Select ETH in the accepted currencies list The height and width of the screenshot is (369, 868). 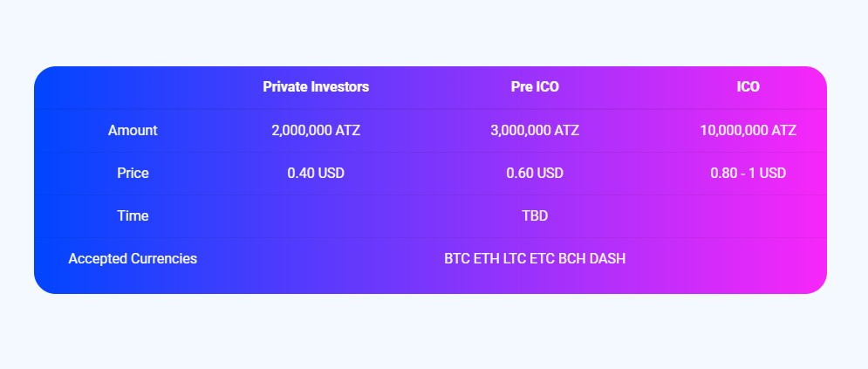click(487, 258)
